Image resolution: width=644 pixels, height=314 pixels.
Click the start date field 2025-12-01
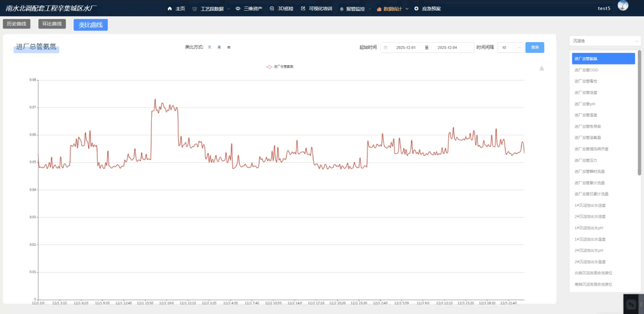click(406, 47)
